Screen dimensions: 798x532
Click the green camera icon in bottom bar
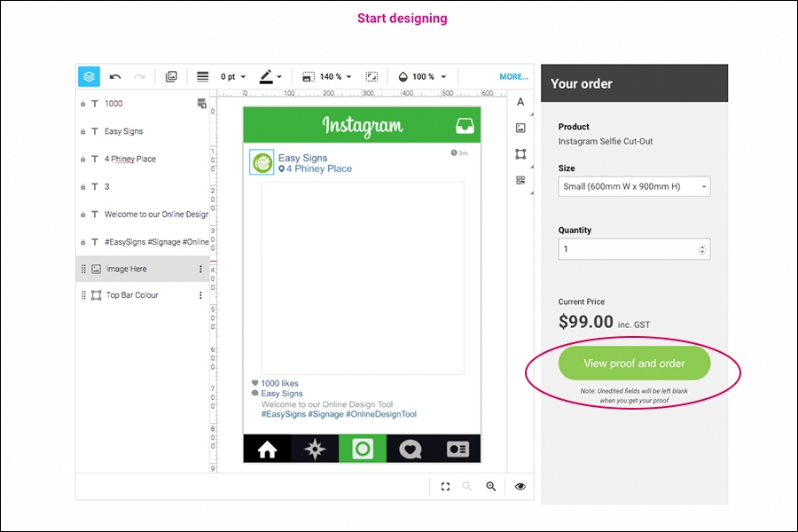[363, 449]
